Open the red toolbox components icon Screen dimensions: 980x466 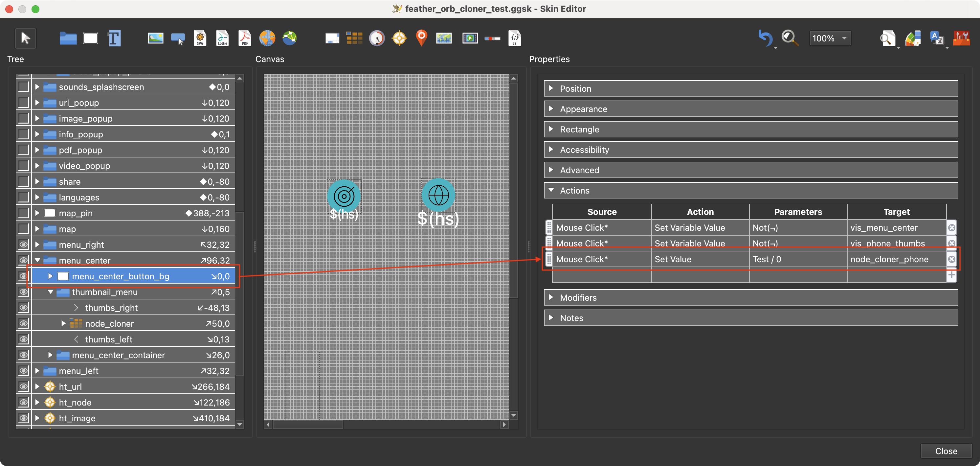pos(961,38)
